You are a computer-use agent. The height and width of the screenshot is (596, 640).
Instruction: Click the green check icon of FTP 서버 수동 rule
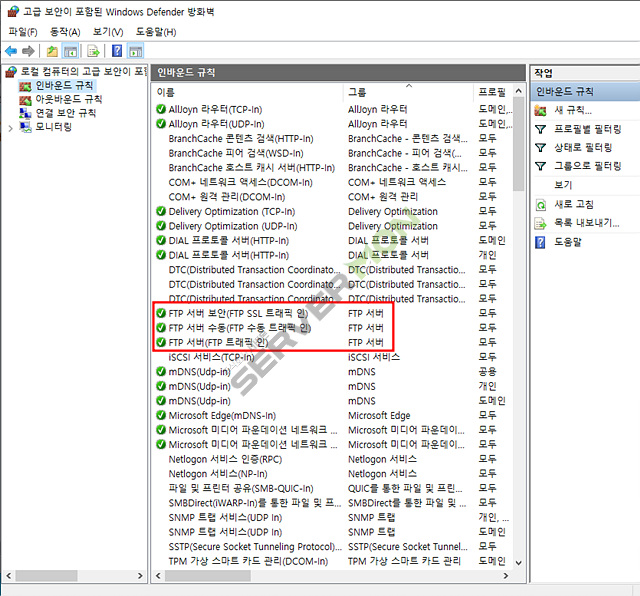pyautogui.click(x=161, y=327)
